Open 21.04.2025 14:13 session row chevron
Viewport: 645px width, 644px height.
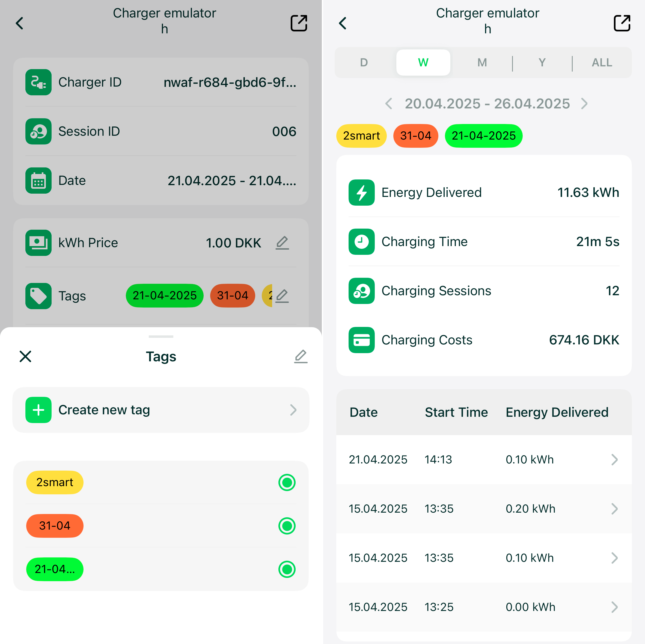(x=614, y=460)
